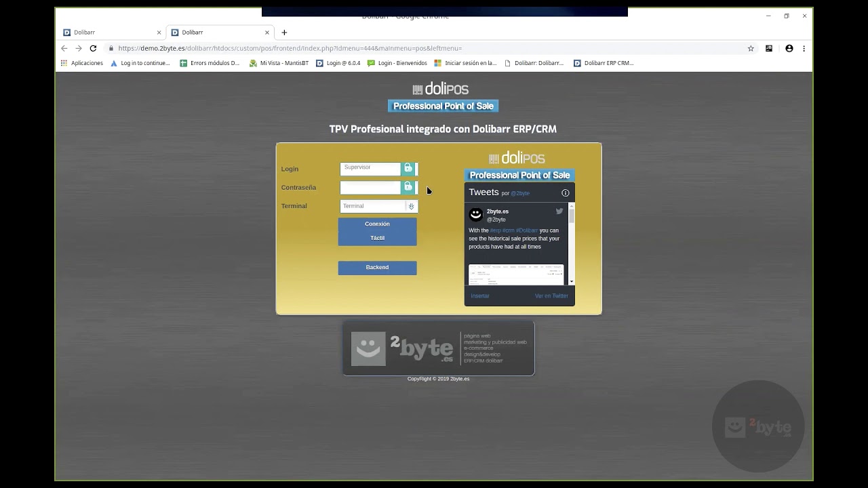This screenshot has width=868, height=488.
Task: Open the Mi Vista - MantisBT bookmark
Action: pos(279,63)
